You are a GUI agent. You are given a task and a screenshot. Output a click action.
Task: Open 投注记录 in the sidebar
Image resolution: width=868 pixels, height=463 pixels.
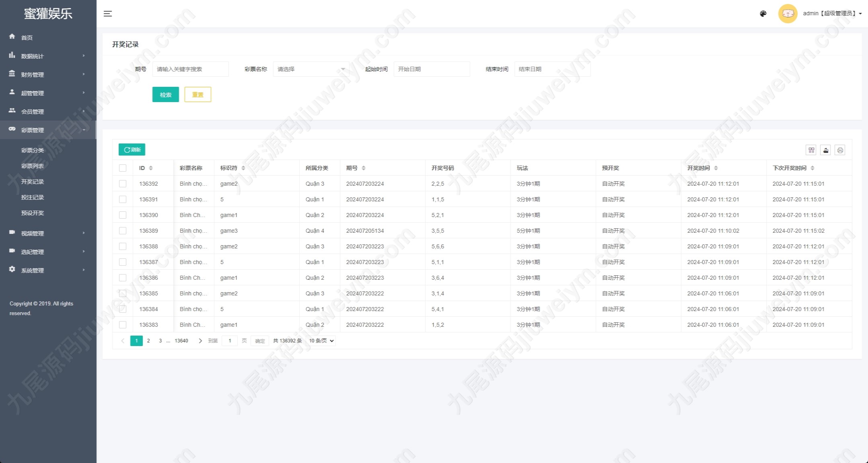click(x=33, y=197)
